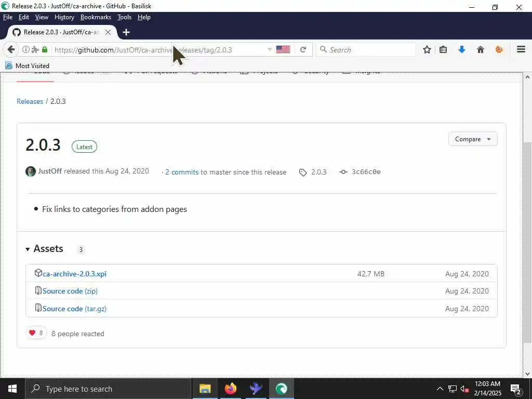Open site information icon in address bar
The image size is (532, 399).
[x=26, y=50]
